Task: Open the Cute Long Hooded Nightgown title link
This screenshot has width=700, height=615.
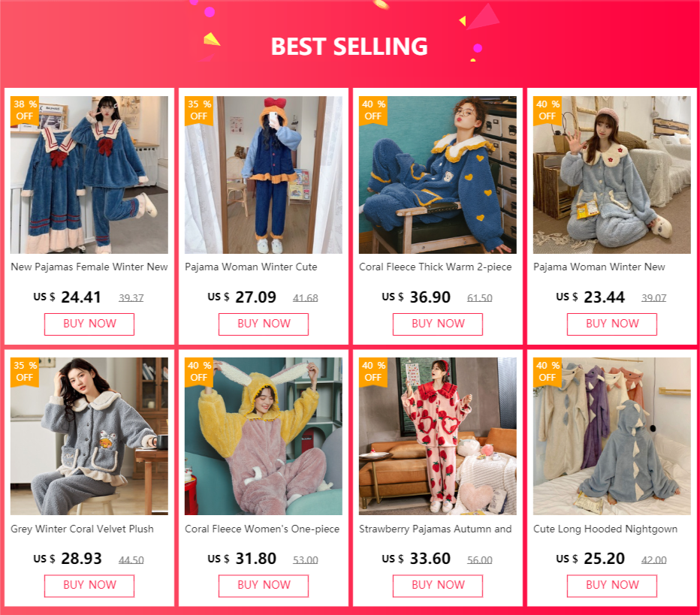Action: (x=605, y=529)
